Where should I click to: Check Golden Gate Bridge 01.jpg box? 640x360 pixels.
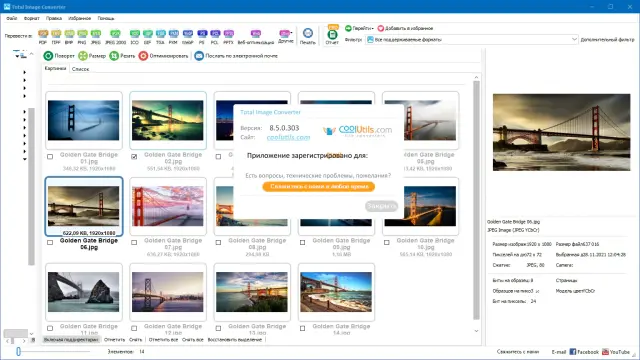(x=50, y=156)
